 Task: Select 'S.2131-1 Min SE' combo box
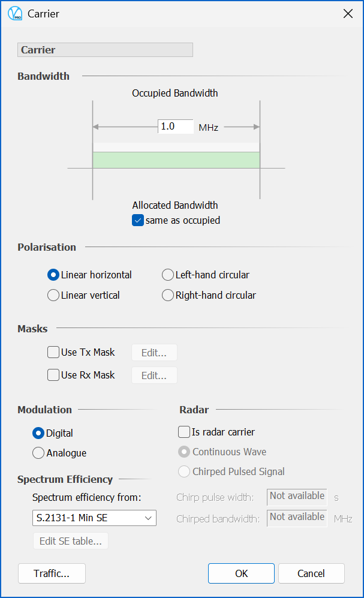click(x=94, y=518)
